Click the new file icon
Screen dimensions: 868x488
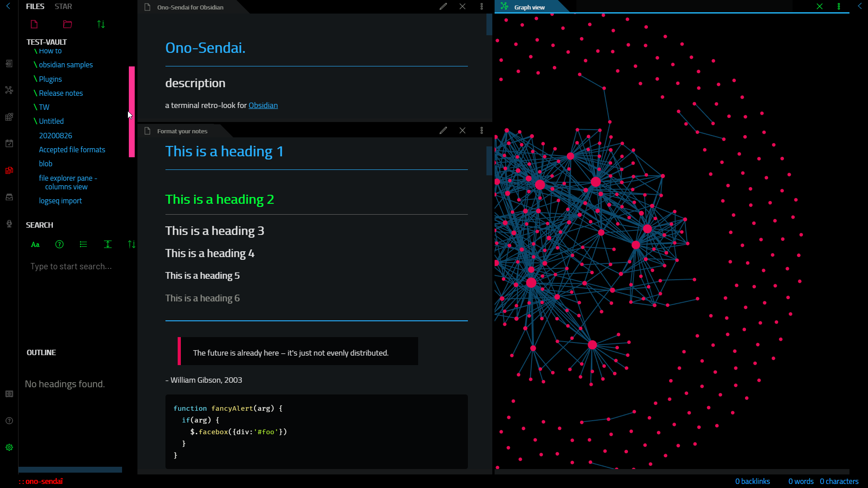[x=34, y=24]
